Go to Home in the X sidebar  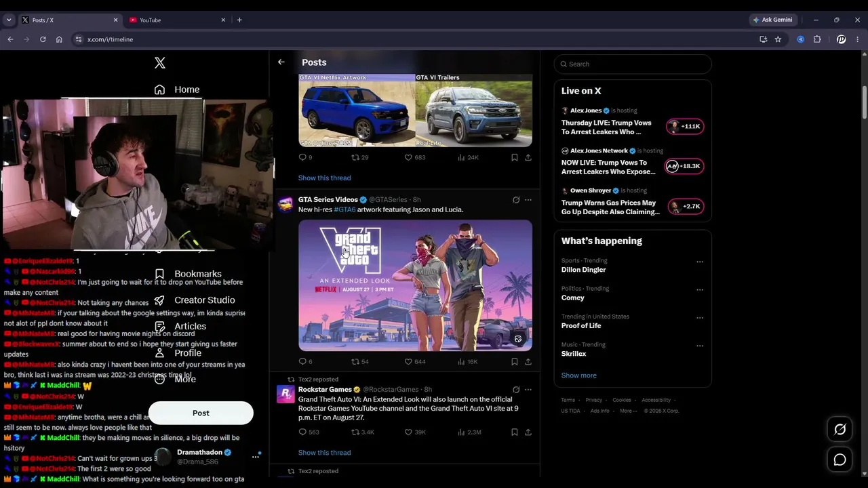pyautogui.click(x=177, y=89)
